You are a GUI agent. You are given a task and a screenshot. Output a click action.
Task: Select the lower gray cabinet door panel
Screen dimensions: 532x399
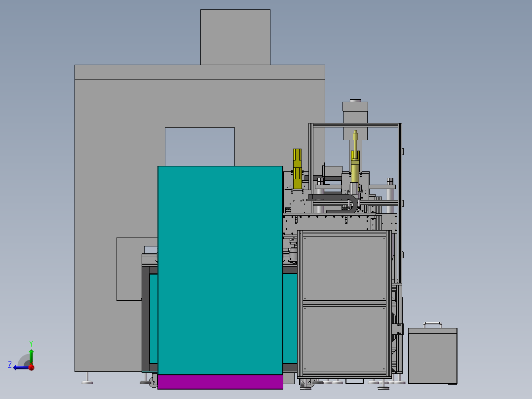(344, 339)
